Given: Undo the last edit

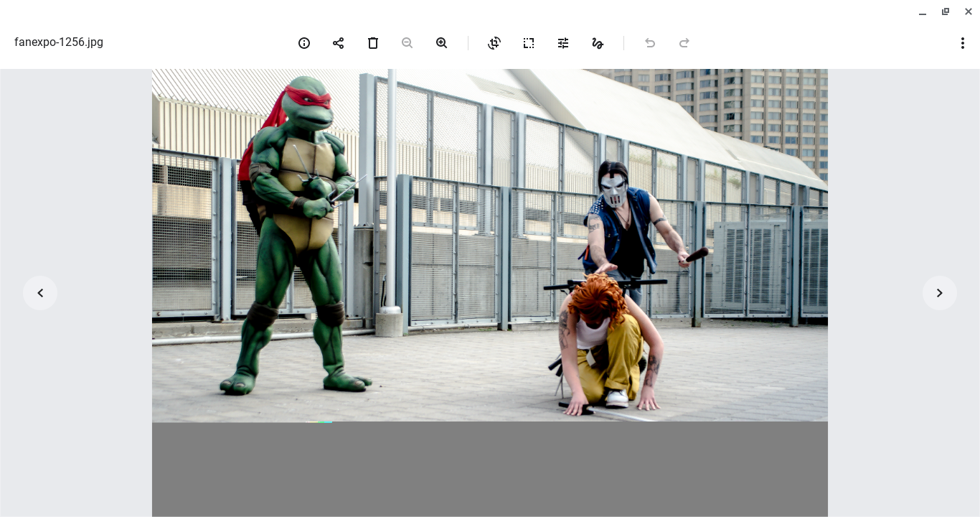Looking at the screenshot, I should [650, 43].
